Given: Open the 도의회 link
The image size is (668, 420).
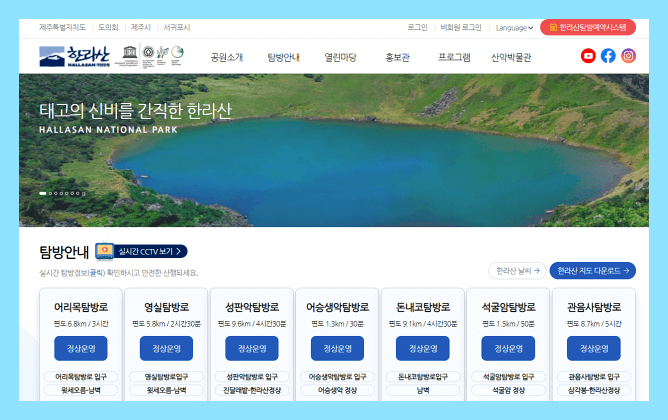Looking at the screenshot, I should pos(108,27).
